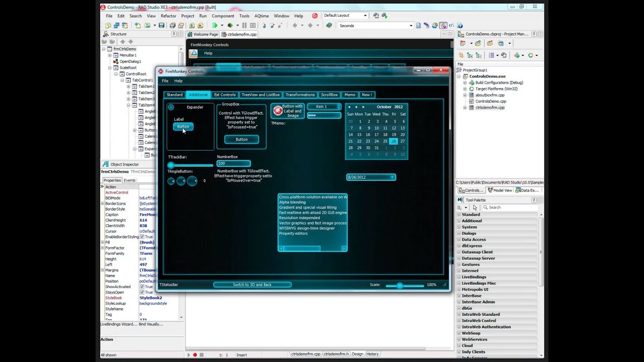Select ControlsDemo.cpp in Project Manager
The image size is (644, 362).
pos(491,101)
